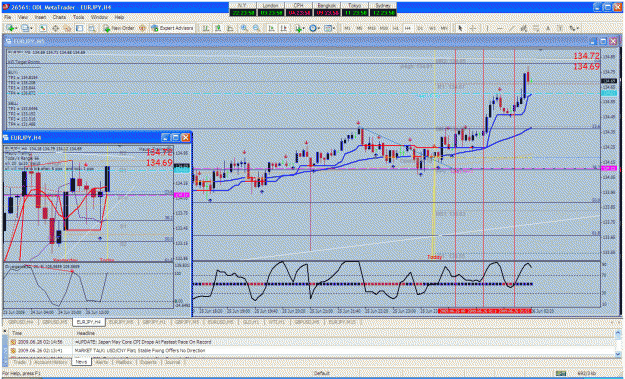Toggle the Data Window toolbar icon

(55, 28)
